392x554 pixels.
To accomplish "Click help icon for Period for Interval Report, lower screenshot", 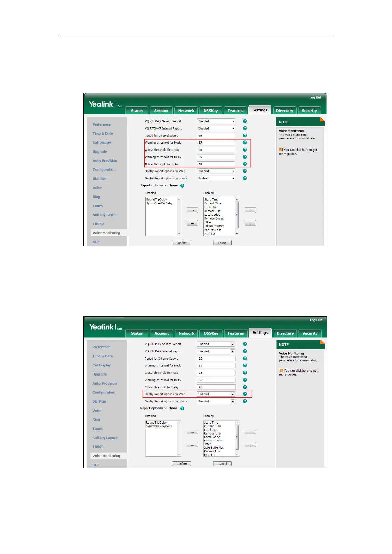I will [245, 358].
